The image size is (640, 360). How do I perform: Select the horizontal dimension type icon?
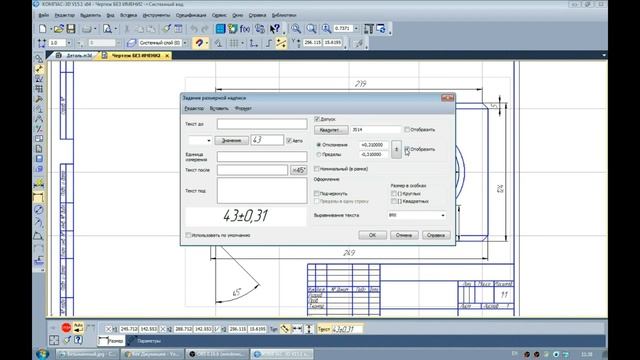tap(297, 329)
